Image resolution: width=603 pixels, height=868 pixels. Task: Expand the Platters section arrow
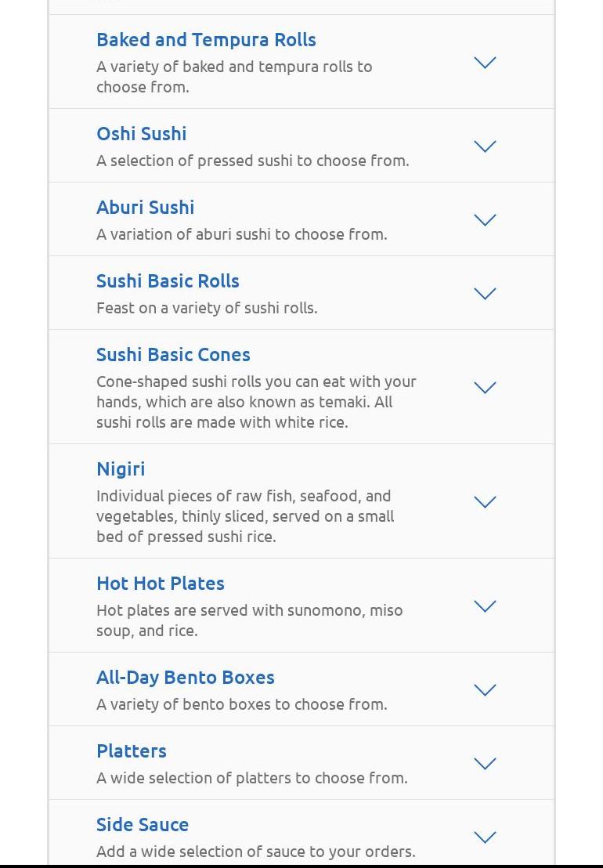point(485,764)
